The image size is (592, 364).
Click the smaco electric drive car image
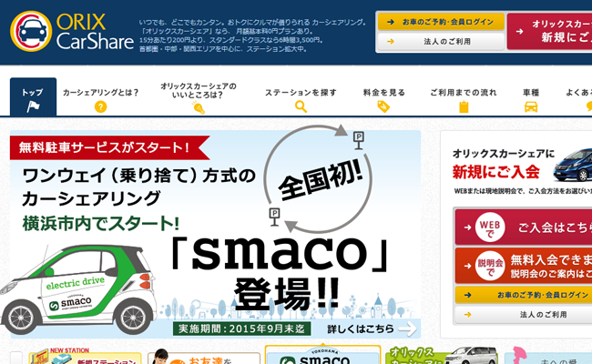77,289
